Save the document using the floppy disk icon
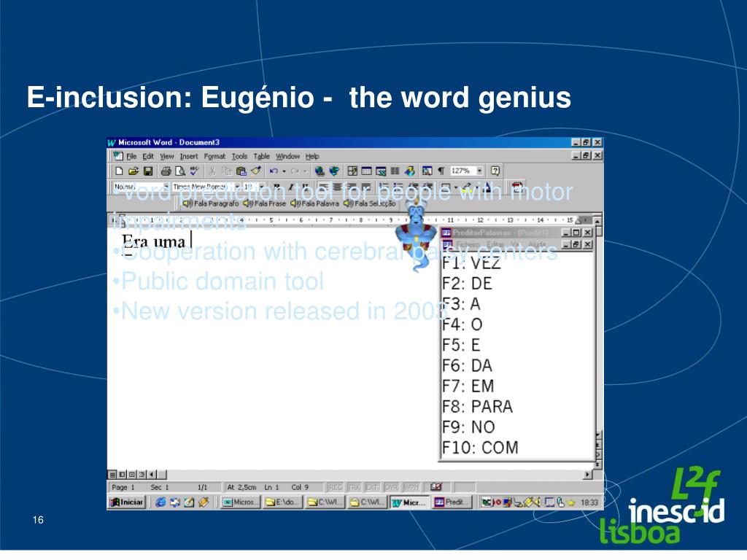 (x=148, y=171)
